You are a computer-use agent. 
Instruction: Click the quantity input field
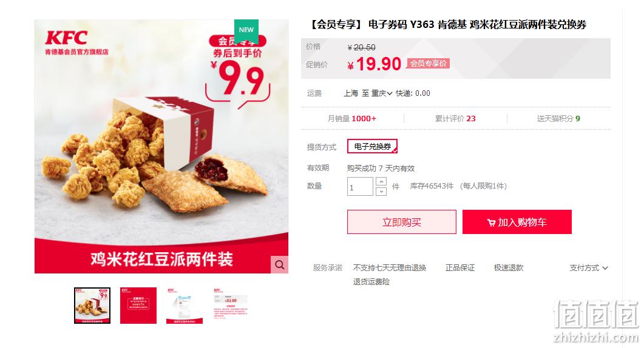point(360,186)
